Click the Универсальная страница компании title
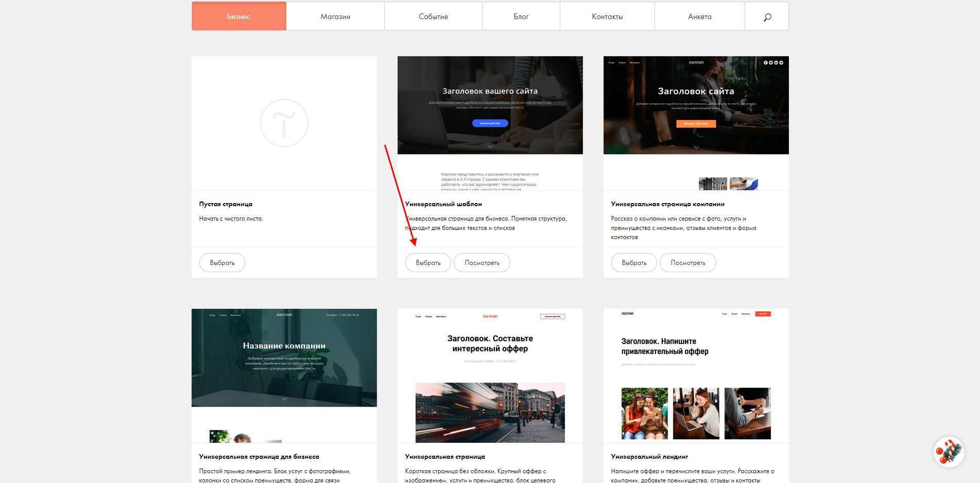Viewport: 980px width, 483px height. [x=668, y=204]
